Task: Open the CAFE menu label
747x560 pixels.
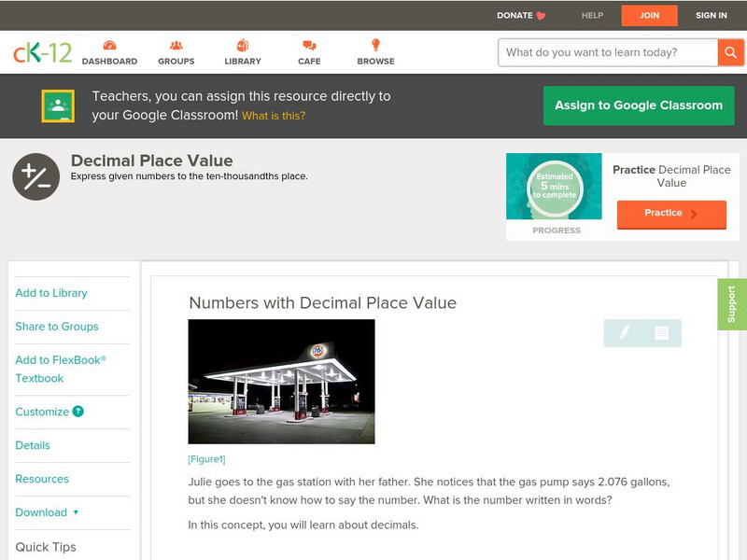Action: pos(309,62)
